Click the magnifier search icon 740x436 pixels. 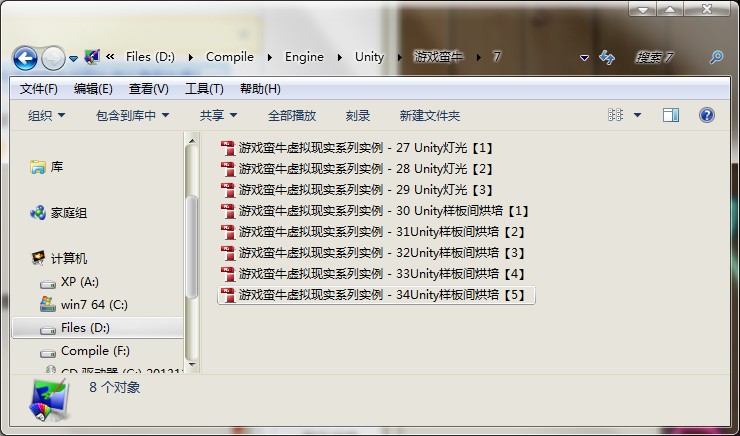click(716, 58)
